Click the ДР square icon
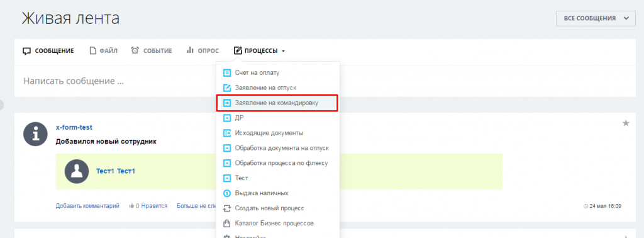Viewport: 644px width, 238px height. pos(226,118)
